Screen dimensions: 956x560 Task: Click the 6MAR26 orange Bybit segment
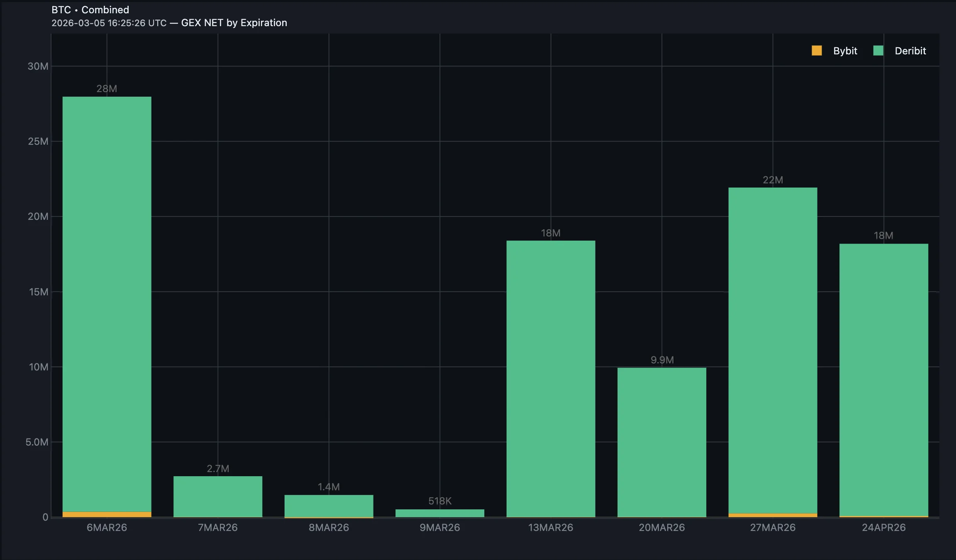(107, 514)
